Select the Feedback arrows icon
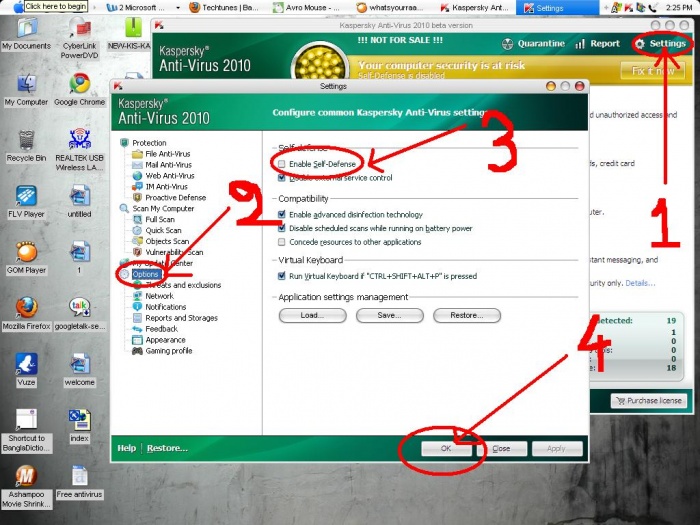This screenshot has width=700, height=525. coord(138,329)
